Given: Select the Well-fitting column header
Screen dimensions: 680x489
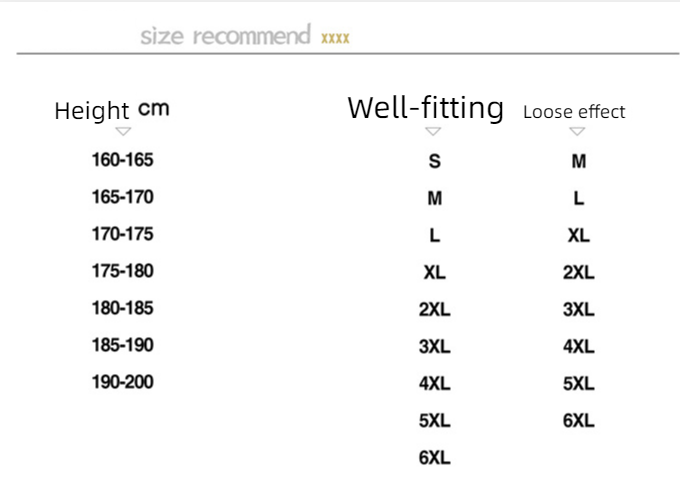Looking at the screenshot, I should (425, 108).
